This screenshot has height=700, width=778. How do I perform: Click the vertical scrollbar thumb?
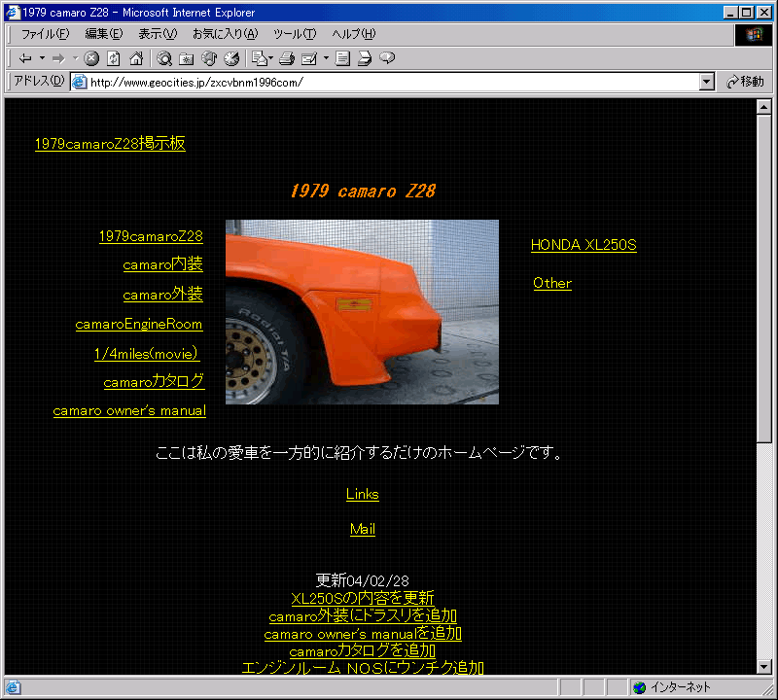tap(764, 279)
